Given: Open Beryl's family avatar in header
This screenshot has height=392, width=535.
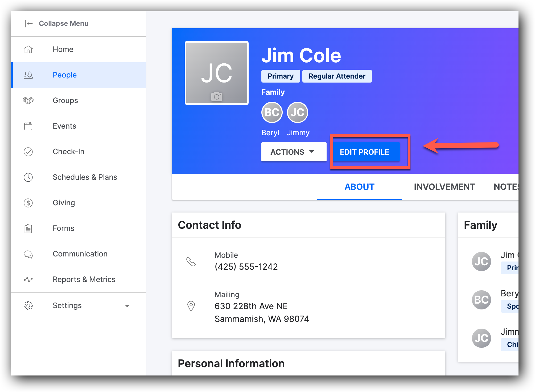Looking at the screenshot, I should (x=272, y=112).
